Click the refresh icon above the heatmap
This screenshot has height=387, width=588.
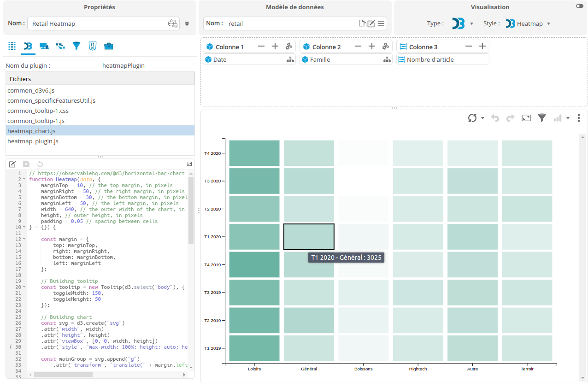472,118
